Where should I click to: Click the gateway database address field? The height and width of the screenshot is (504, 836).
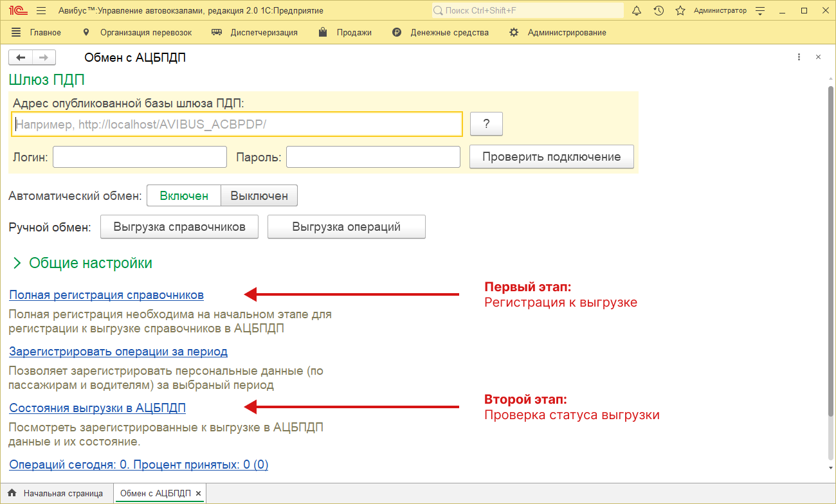[237, 124]
